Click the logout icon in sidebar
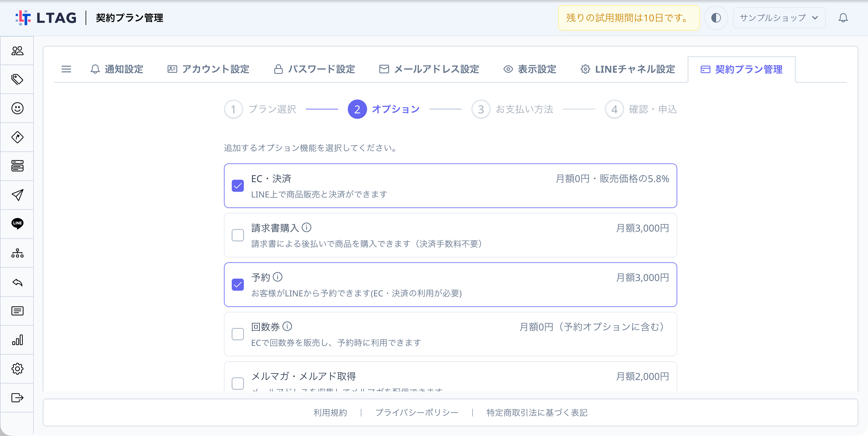868x436 pixels. (x=17, y=398)
